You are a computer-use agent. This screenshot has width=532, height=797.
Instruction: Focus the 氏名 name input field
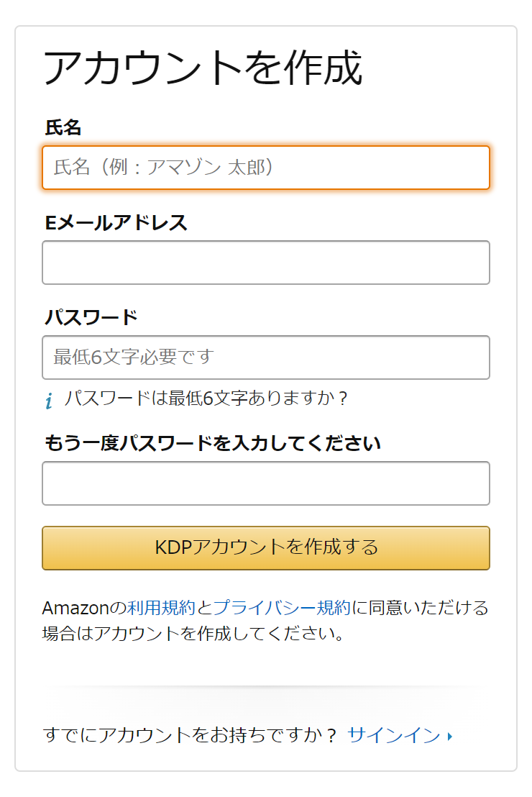[266, 167]
